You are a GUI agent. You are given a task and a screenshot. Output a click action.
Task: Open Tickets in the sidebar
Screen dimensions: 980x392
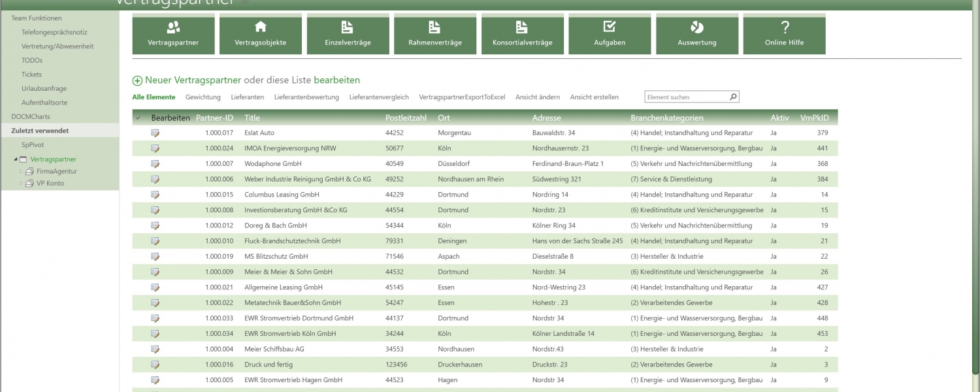31,74
